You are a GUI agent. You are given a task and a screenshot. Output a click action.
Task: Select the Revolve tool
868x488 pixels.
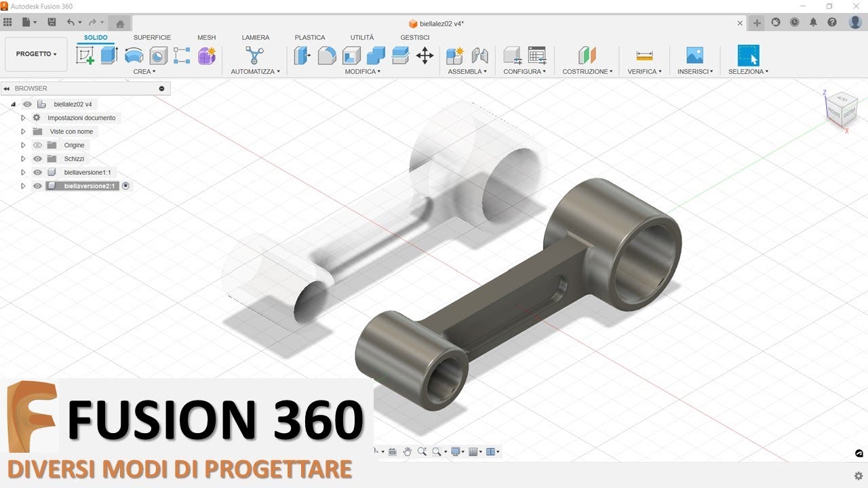tap(134, 56)
